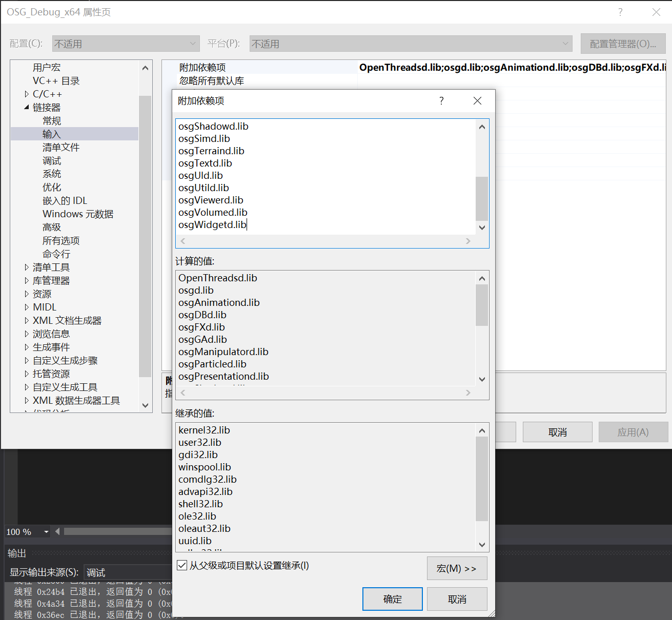Viewport: 672px width, 620px height.
Task: Select 常规 under the 链接器 node
Action: click(x=52, y=120)
